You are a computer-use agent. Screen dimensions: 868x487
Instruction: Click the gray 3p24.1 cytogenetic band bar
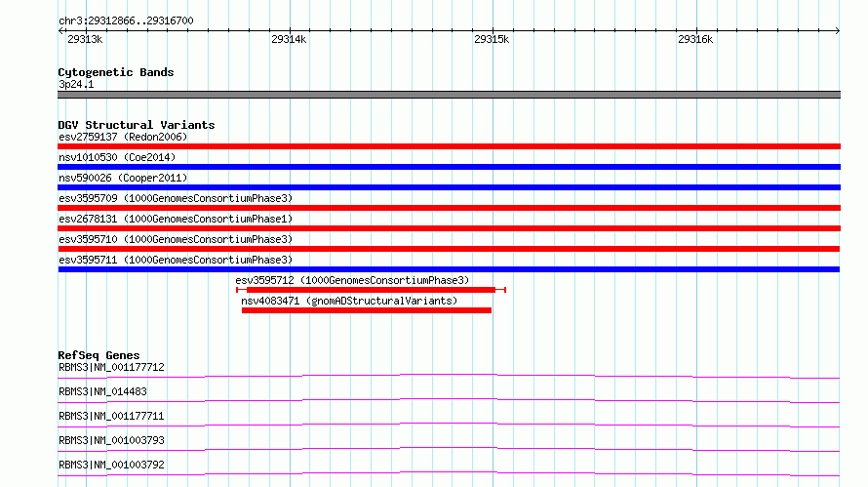[x=449, y=95]
